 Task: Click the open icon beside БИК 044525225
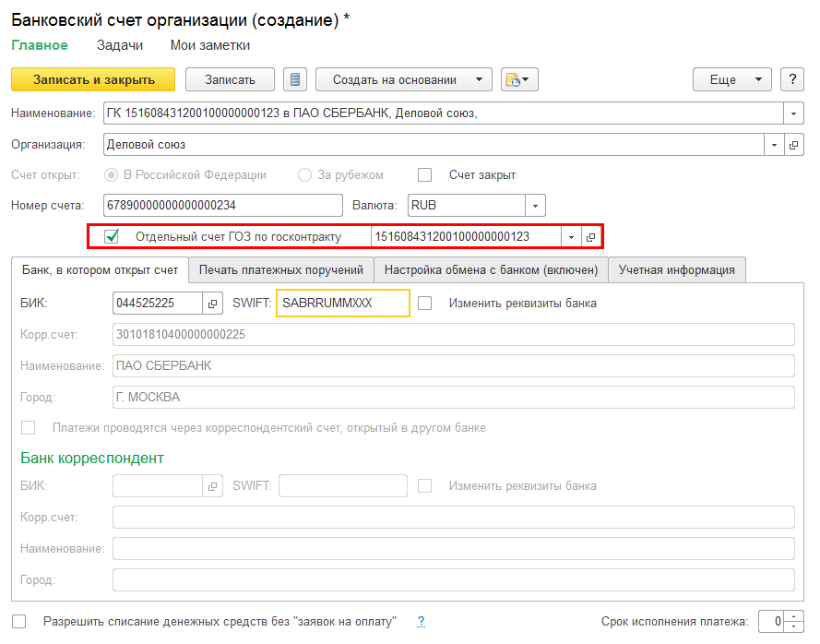pos(212,304)
